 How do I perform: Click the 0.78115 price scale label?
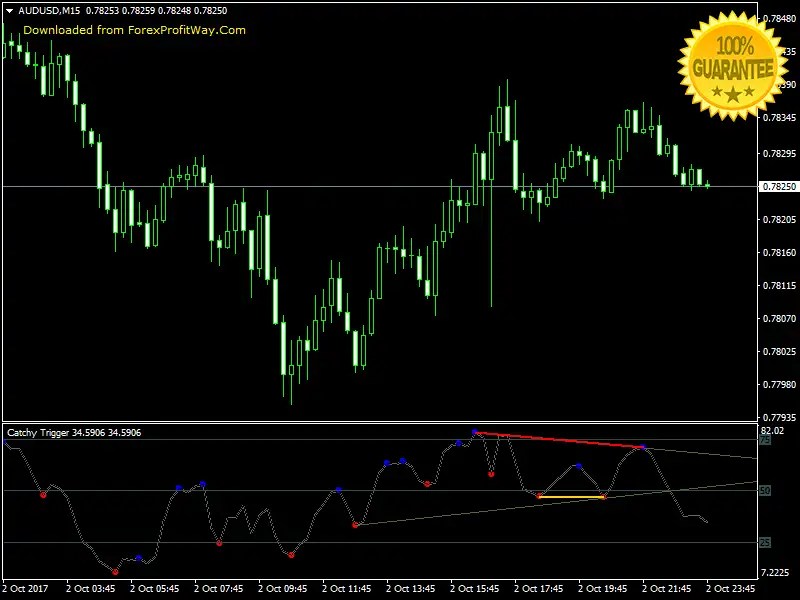pyautogui.click(x=779, y=286)
